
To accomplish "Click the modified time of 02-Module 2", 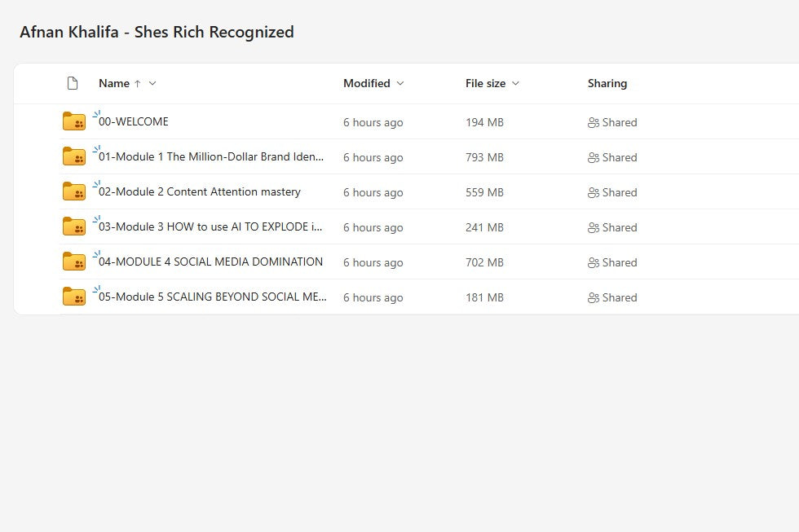I will pyautogui.click(x=373, y=193).
